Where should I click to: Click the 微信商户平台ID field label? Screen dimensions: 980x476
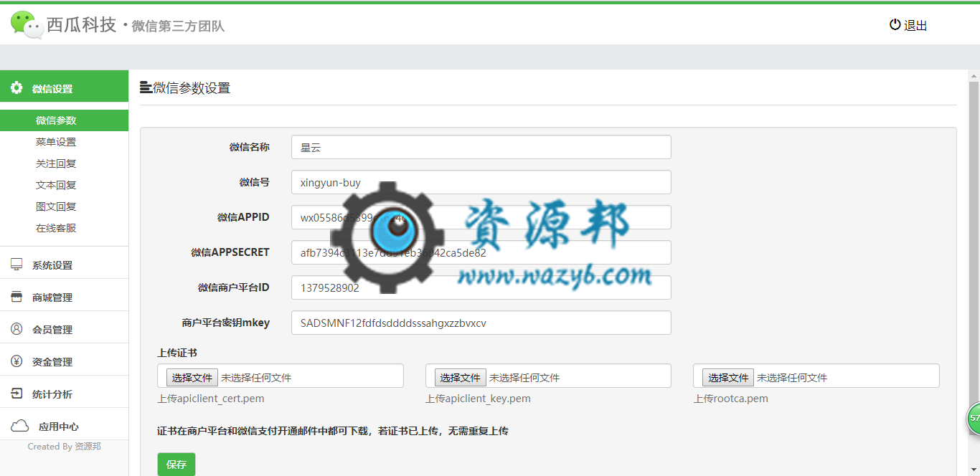click(234, 287)
